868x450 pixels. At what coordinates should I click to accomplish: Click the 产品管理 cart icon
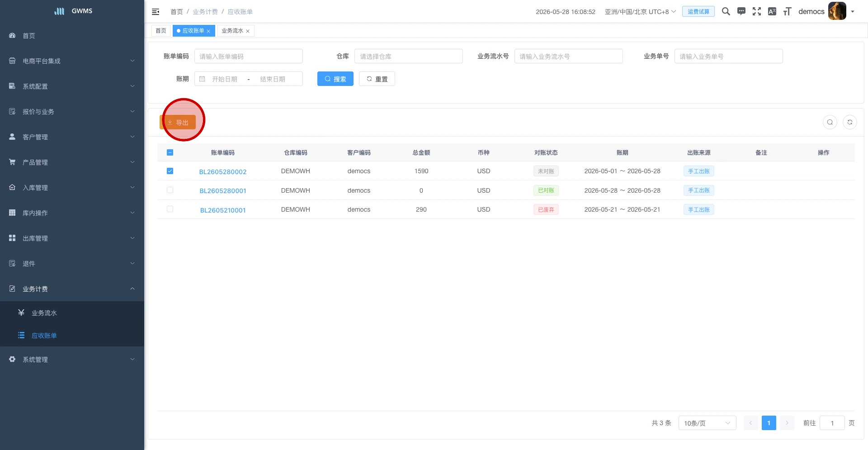click(x=12, y=162)
